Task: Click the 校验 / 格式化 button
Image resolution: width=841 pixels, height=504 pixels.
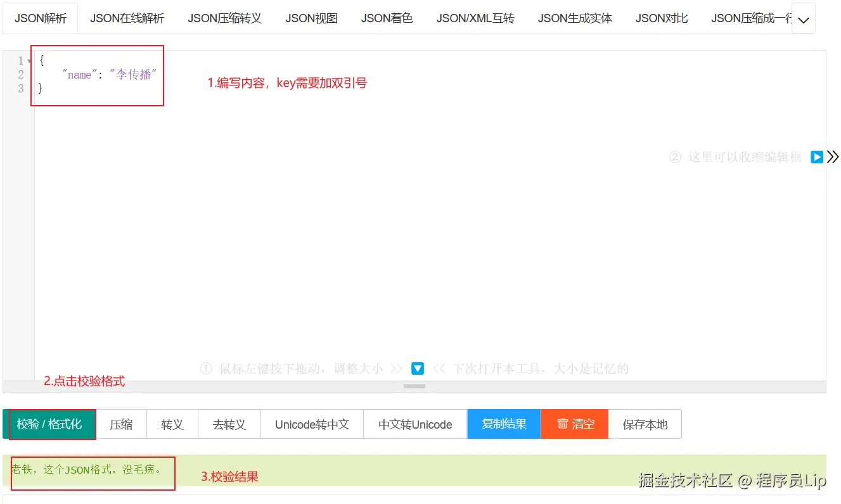Action: (x=49, y=424)
